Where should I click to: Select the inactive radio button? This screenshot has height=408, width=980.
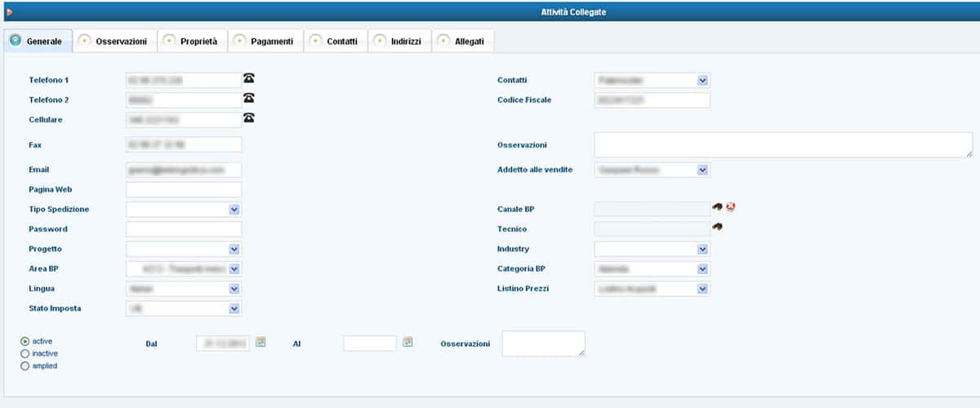click(25, 353)
